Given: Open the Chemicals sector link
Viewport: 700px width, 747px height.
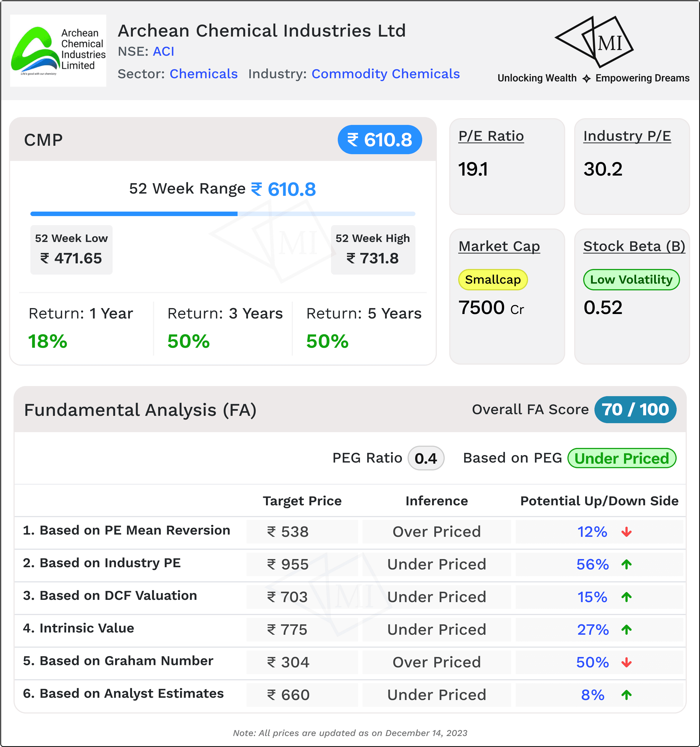Looking at the screenshot, I should 203,74.
